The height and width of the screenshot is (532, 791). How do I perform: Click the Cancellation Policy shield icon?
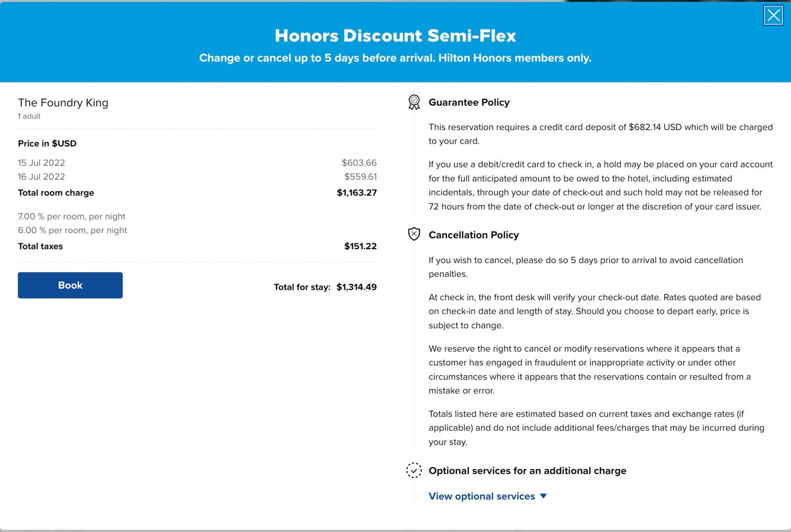tap(414, 234)
